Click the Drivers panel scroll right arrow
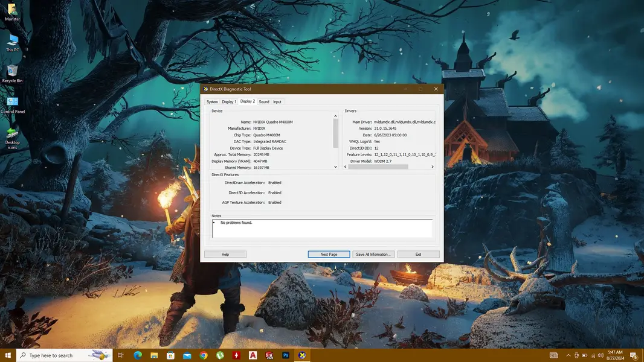Viewport: 644px width, 362px height. pyautogui.click(x=433, y=167)
